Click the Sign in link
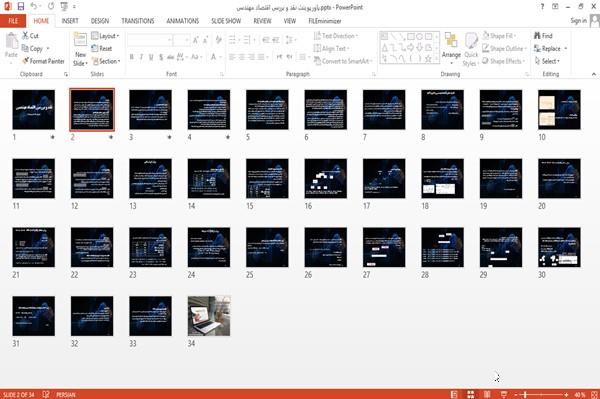This screenshot has width=600, height=399. click(x=578, y=21)
